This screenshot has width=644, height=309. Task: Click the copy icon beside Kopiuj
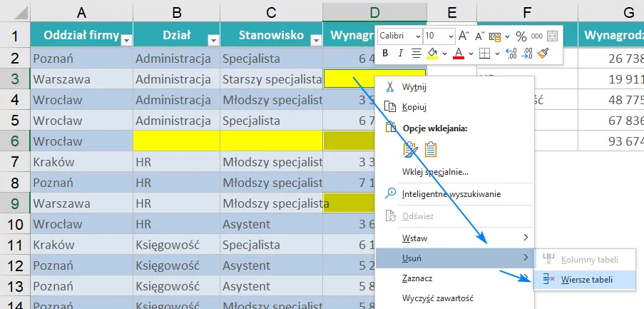(389, 107)
